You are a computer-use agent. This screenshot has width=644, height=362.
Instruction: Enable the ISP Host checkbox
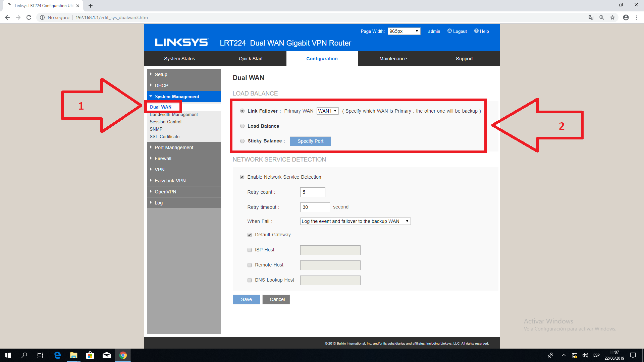(250, 250)
